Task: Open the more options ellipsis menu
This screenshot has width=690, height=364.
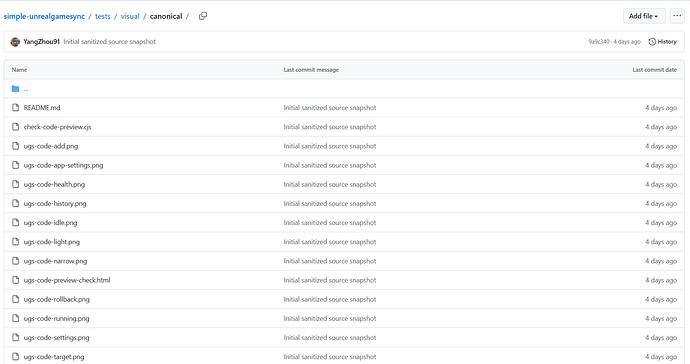Action: [x=677, y=16]
